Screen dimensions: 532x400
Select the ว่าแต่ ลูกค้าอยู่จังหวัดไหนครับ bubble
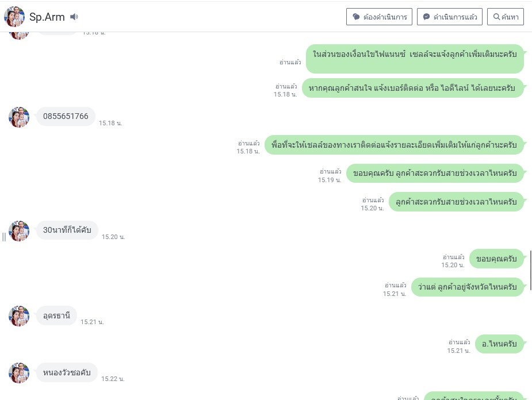[467, 287]
